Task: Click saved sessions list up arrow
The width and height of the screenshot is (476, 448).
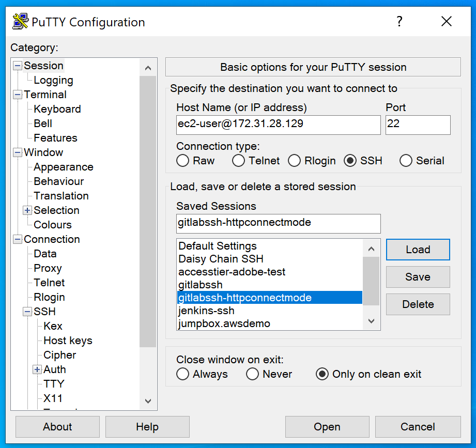Action: point(371,249)
